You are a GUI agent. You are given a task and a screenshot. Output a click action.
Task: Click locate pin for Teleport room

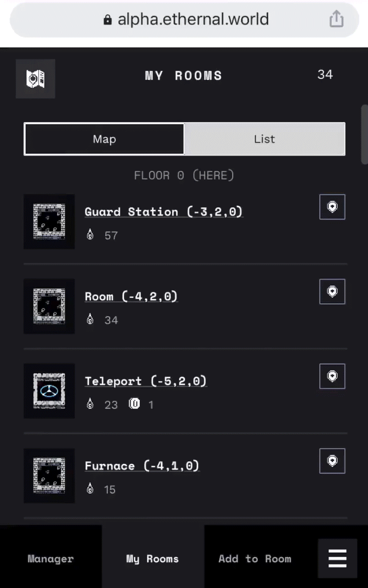[332, 376]
